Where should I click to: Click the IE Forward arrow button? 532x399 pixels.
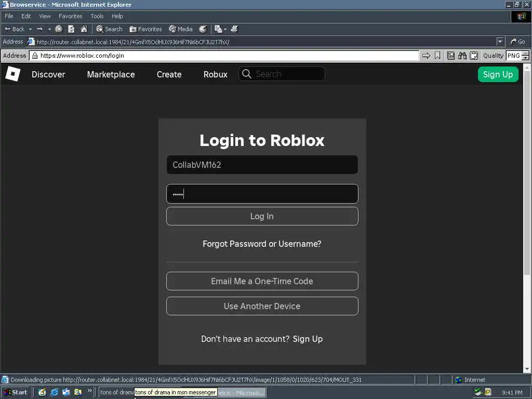40,29
